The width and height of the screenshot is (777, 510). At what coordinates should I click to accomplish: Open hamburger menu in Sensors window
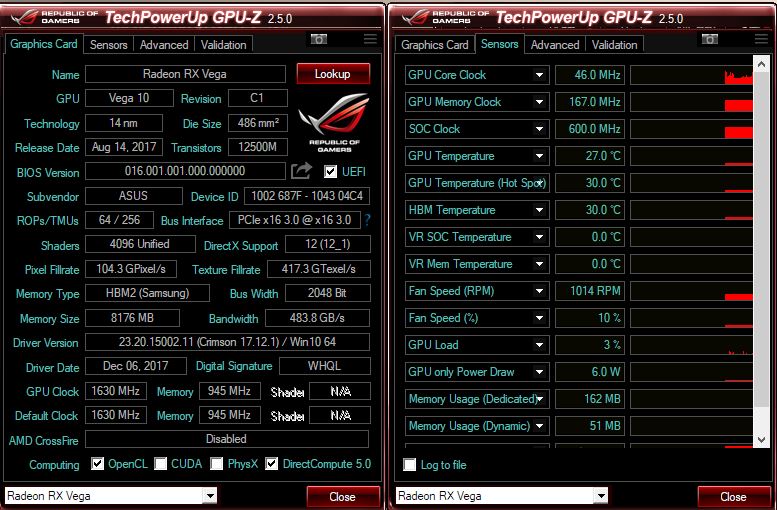[761, 39]
